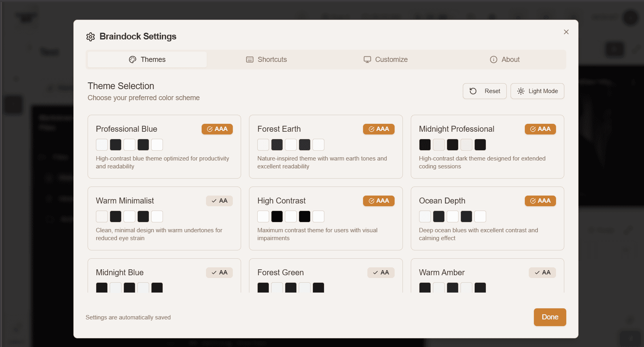Switch to the Themes tab

(x=147, y=60)
